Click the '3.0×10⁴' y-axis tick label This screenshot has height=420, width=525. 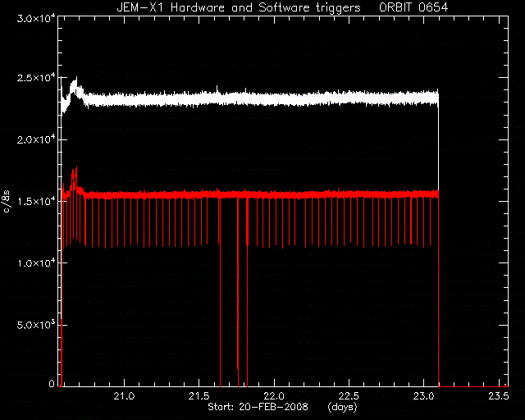(36, 18)
